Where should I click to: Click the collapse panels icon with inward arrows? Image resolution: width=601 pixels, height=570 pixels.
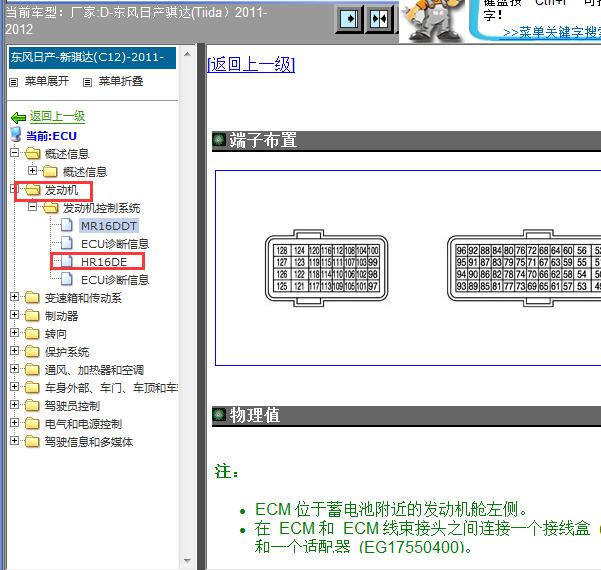pyautogui.click(x=379, y=19)
